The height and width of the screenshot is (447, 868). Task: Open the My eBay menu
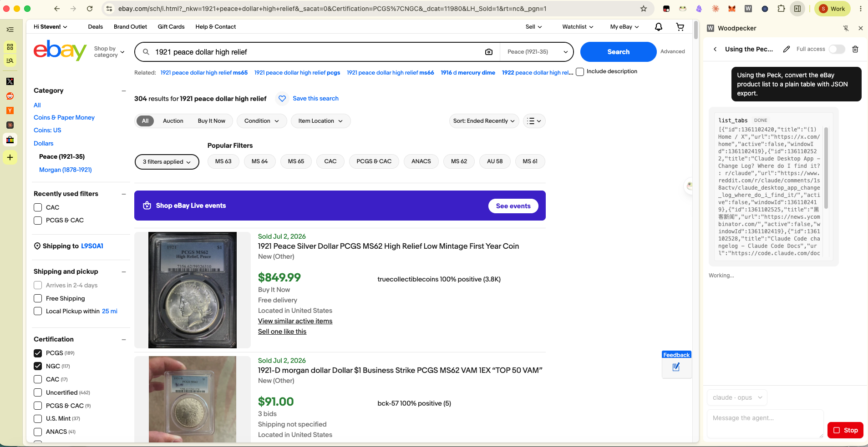point(624,27)
